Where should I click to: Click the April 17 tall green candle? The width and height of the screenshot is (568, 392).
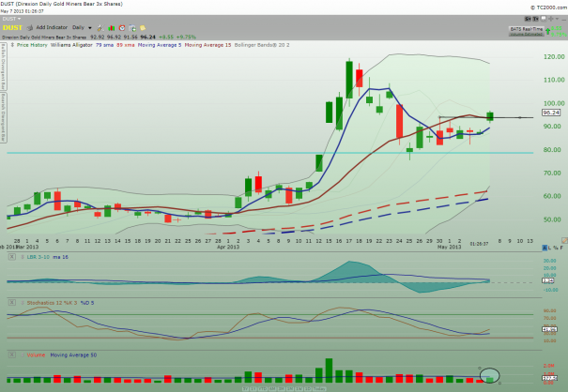pos(349,80)
